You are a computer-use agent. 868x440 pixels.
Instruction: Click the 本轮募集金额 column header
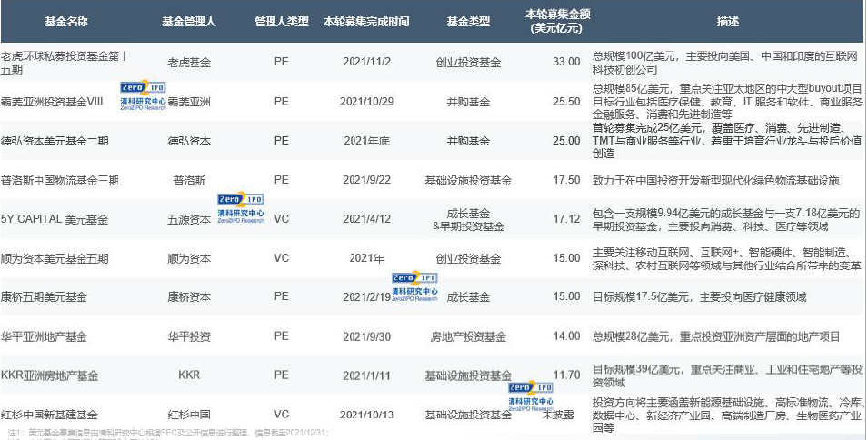557,21
